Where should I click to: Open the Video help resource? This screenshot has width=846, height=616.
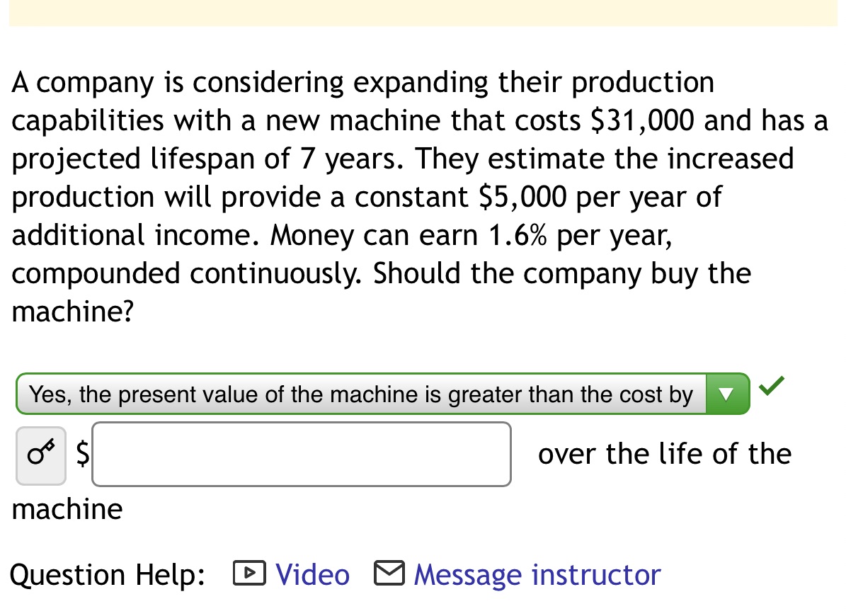(x=311, y=574)
